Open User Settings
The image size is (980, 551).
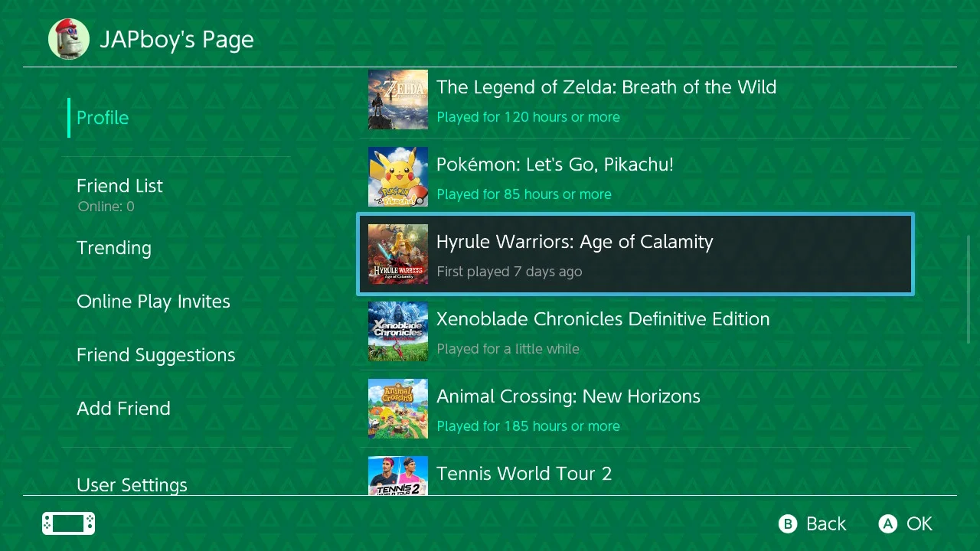132,484
